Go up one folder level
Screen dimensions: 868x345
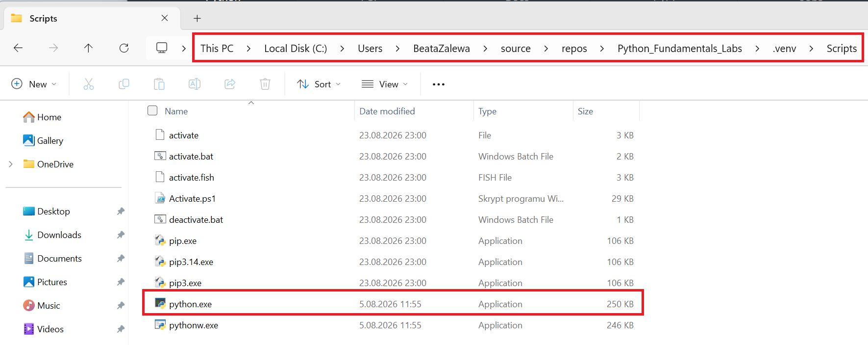[x=88, y=48]
